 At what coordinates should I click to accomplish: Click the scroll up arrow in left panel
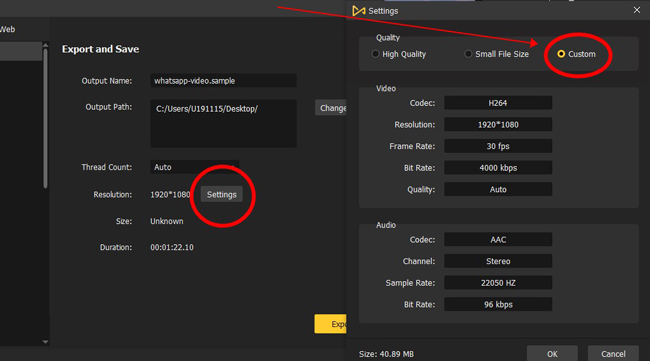pyautogui.click(x=45, y=45)
